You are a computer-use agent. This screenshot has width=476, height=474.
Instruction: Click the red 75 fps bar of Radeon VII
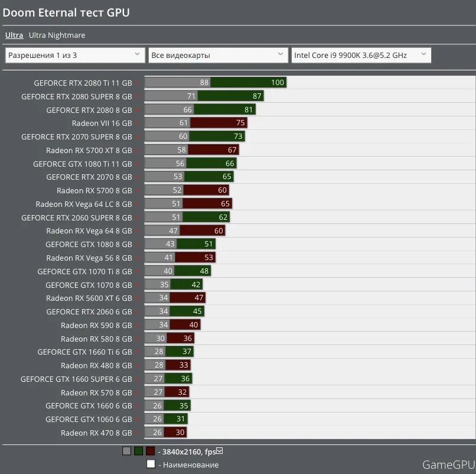pos(219,123)
